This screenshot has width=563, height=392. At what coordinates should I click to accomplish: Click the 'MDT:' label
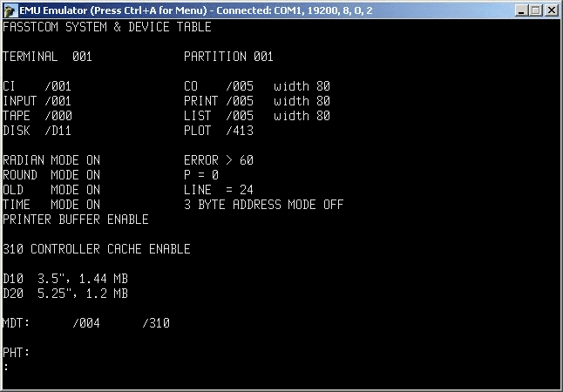click(x=17, y=323)
